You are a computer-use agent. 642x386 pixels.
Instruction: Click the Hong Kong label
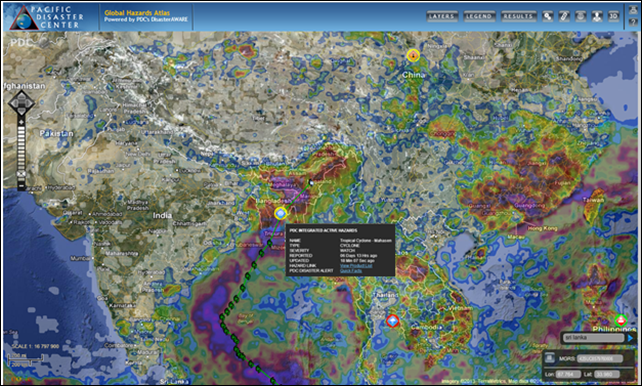543,228
